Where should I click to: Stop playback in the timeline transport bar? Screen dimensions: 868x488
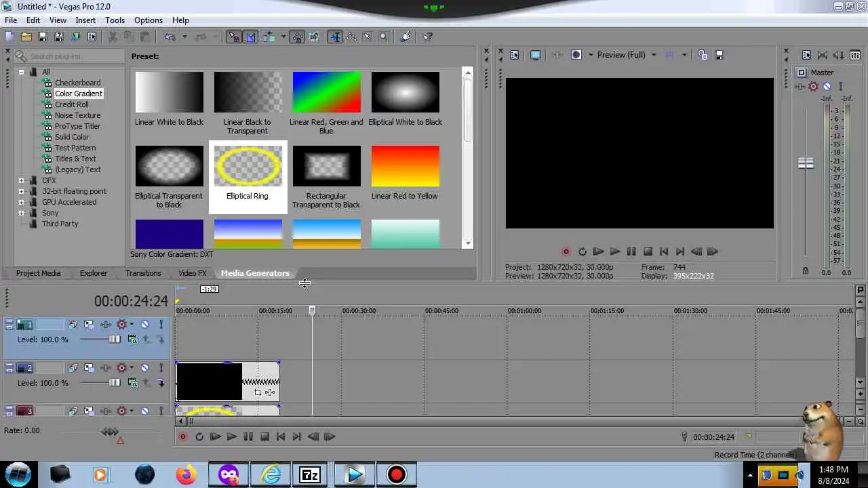coord(264,437)
